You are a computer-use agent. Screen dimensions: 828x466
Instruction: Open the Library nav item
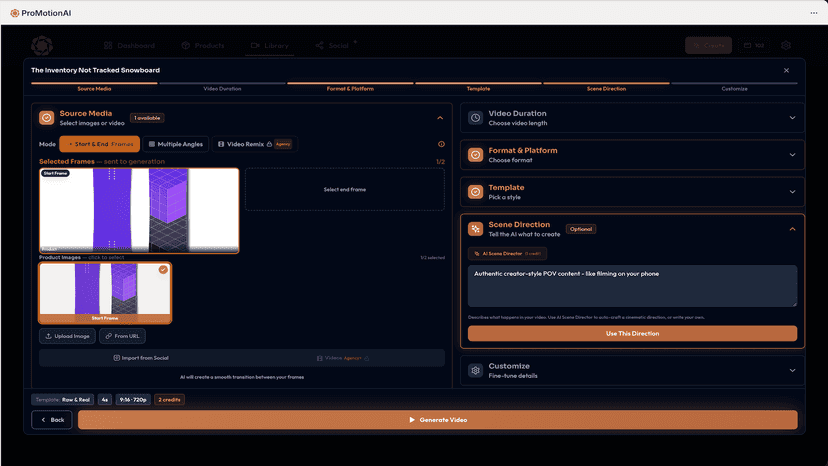(x=270, y=45)
